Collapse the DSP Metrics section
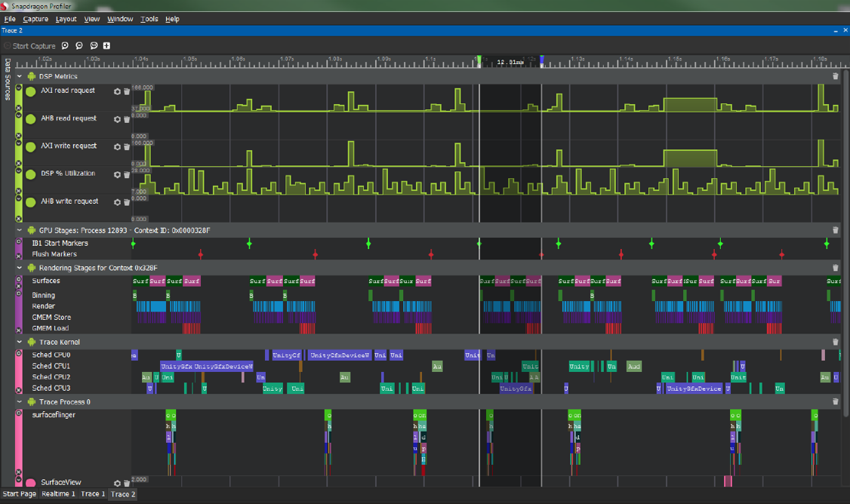 (x=20, y=76)
